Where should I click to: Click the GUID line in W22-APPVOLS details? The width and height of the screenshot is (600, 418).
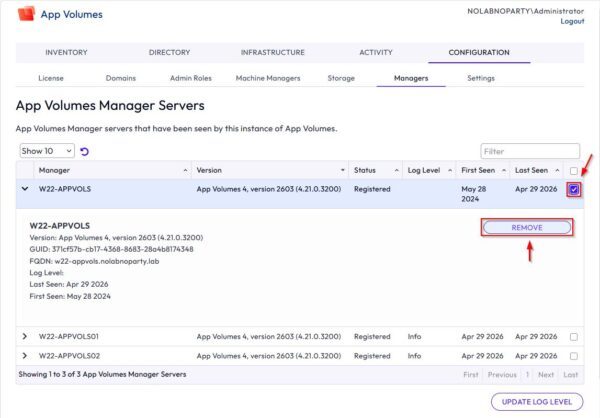point(111,249)
